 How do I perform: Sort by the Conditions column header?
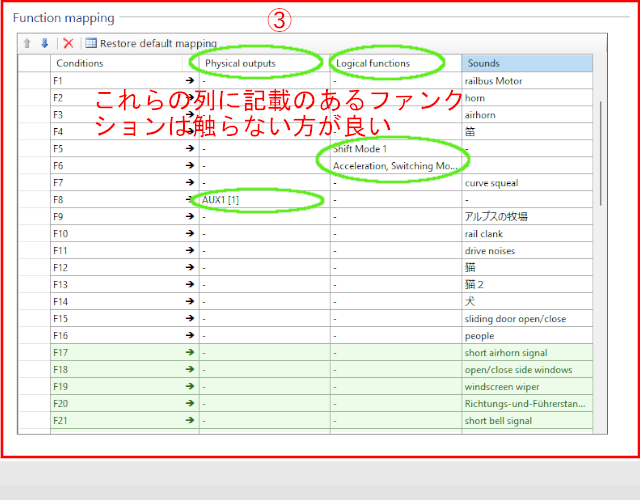click(115, 63)
